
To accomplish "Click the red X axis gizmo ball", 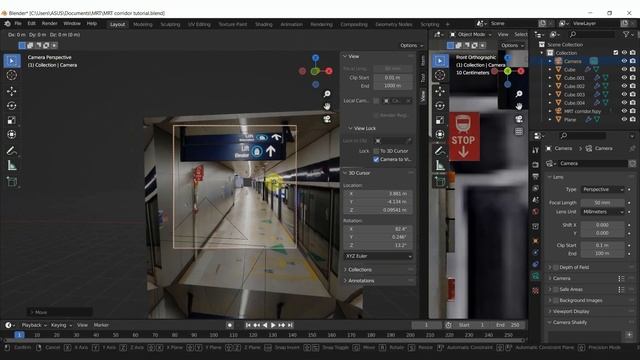I will tap(329, 71).
